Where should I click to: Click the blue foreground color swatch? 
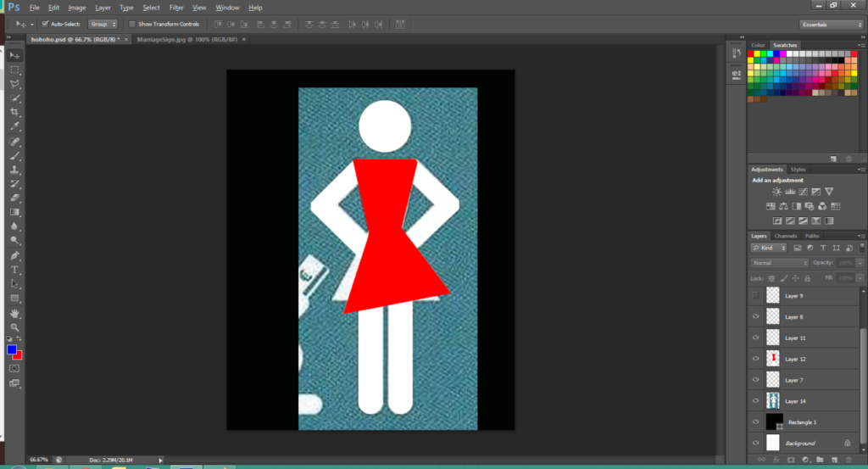(x=12, y=349)
